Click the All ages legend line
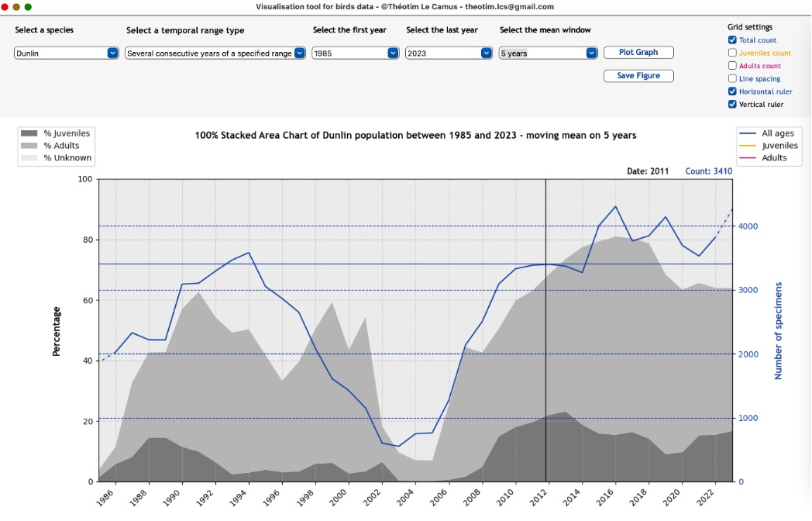 [x=748, y=133]
